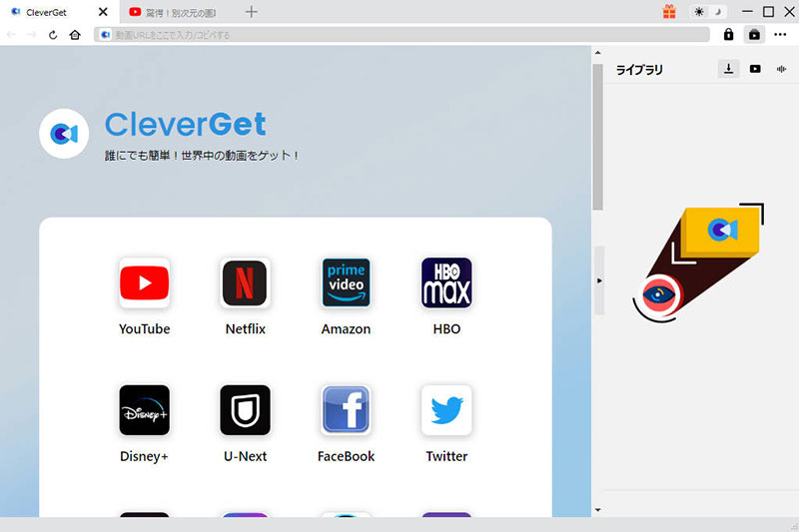Click the Netflix text label
This screenshot has height=532, width=799.
point(245,328)
